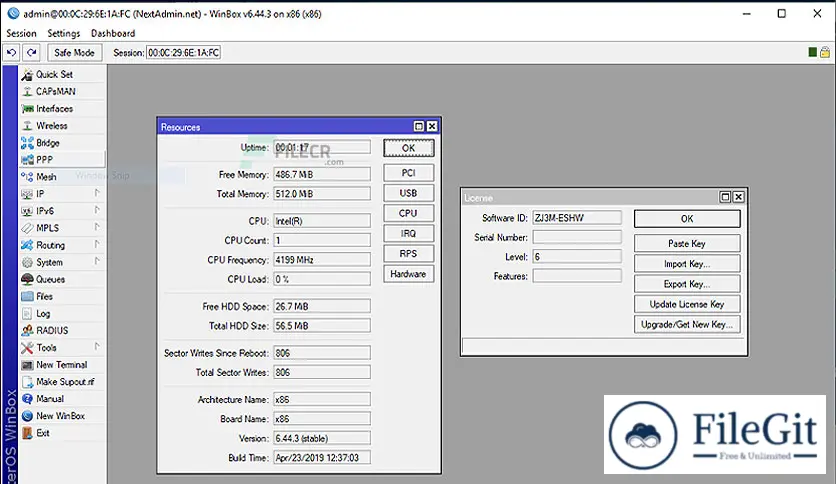Click Export Key button

click(687, 284)
